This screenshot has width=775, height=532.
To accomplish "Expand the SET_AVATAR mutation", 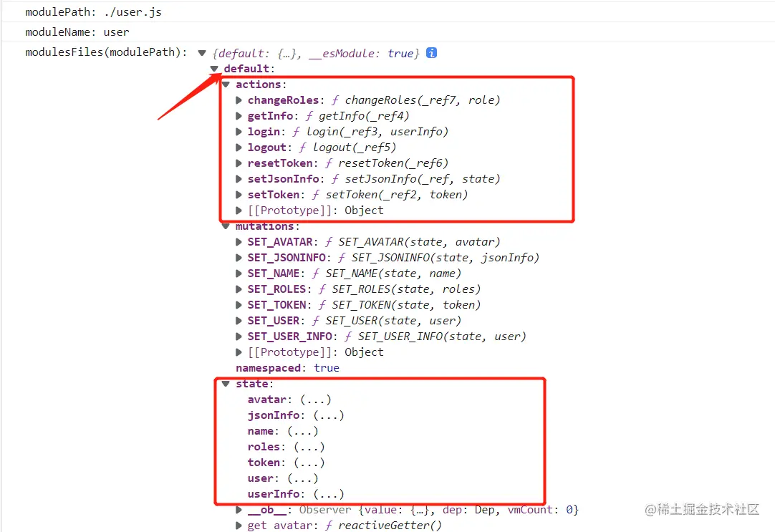I will click(x=239, y=242).
